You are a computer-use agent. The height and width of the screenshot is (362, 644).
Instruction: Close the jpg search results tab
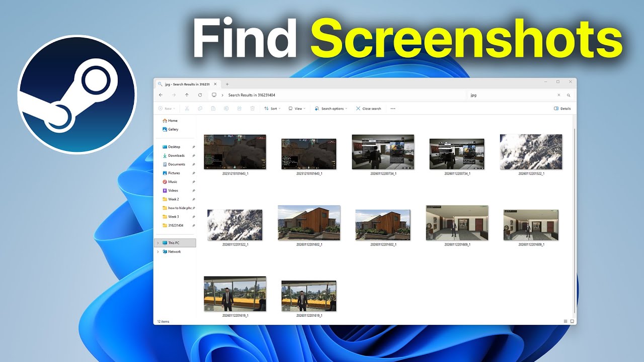[215, 84]
